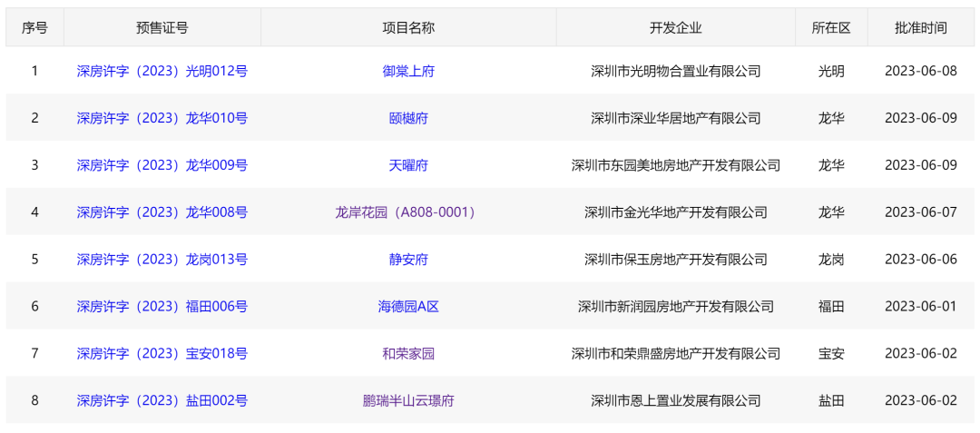
Task: Click district 盐田 in row 8
Action: (x=831, y=400)
